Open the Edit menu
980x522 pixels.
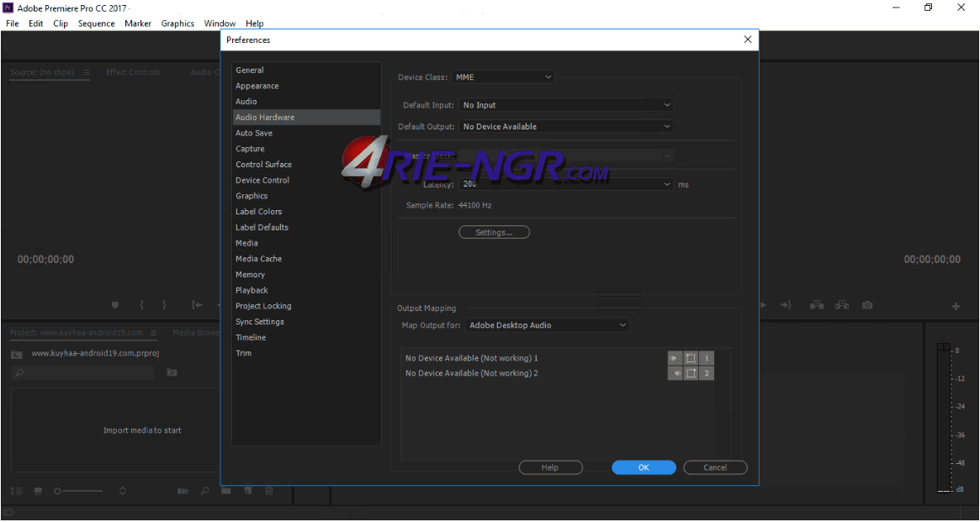(x=35, y=23)
